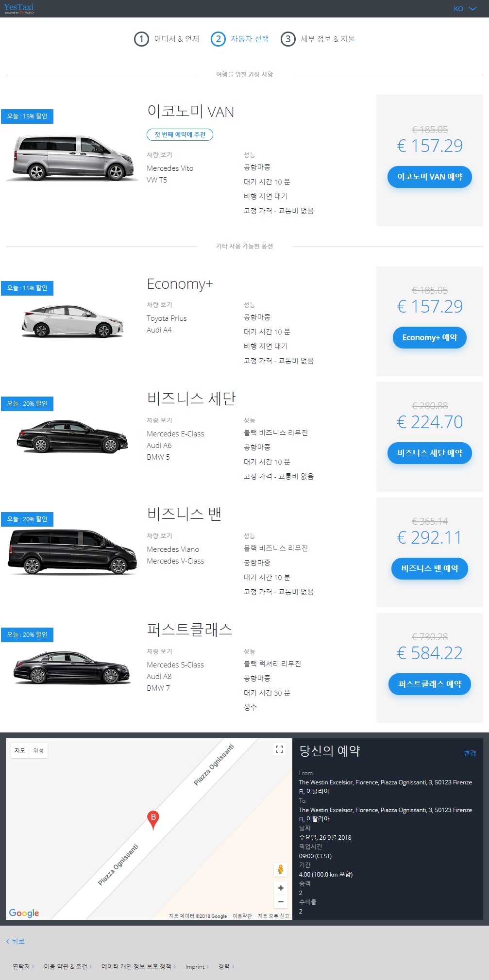Open the KO language dropdown

(x=465, y=9)
